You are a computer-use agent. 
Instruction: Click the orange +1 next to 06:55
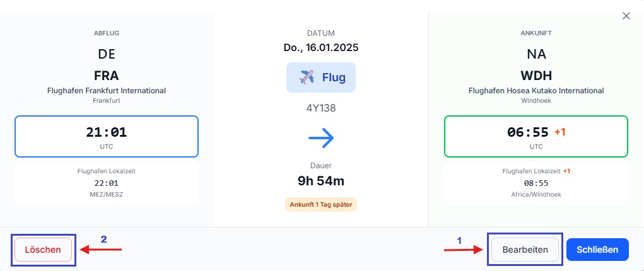560,132
